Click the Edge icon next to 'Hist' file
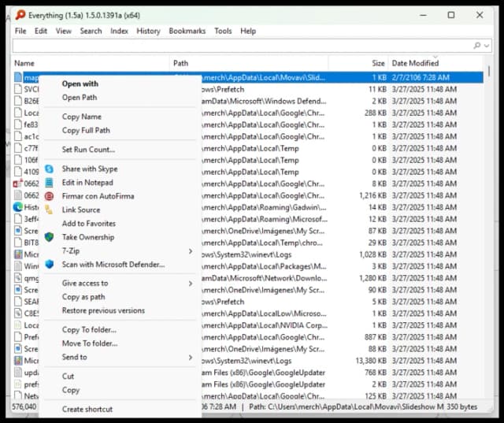504x423 pixels. [18, 207]
